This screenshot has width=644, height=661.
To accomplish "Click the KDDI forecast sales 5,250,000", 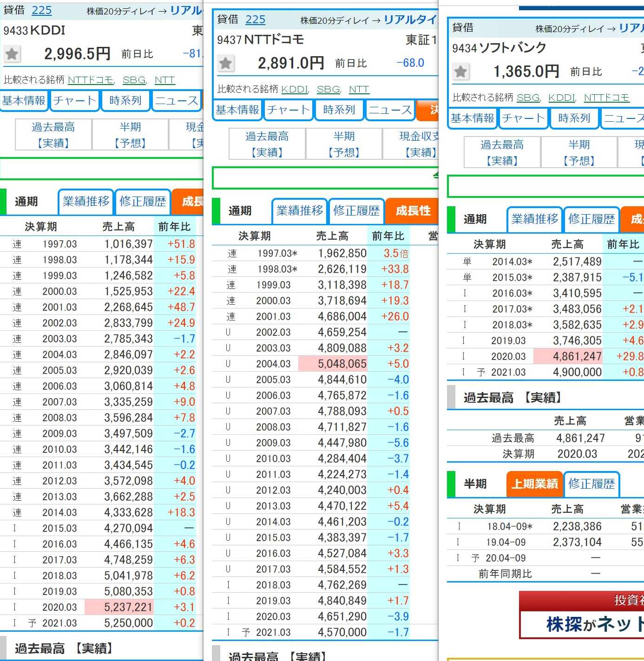I will click(x=129, y=623).
